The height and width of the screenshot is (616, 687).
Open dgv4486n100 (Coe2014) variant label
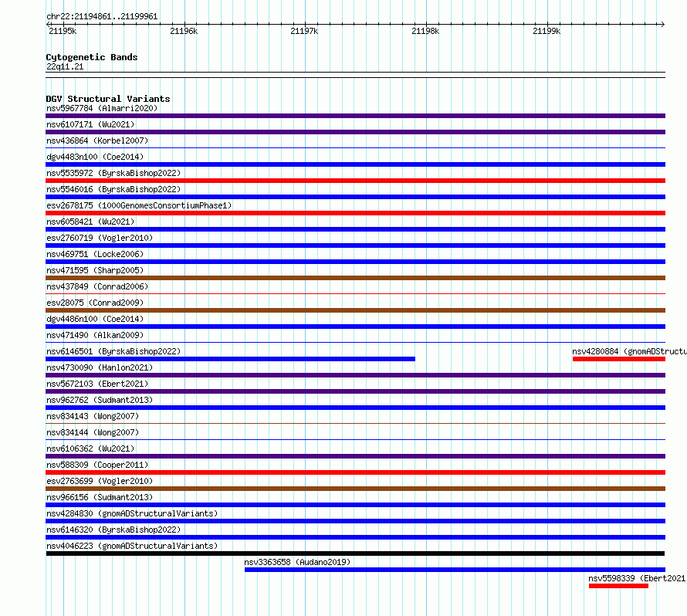coord(95,319)
